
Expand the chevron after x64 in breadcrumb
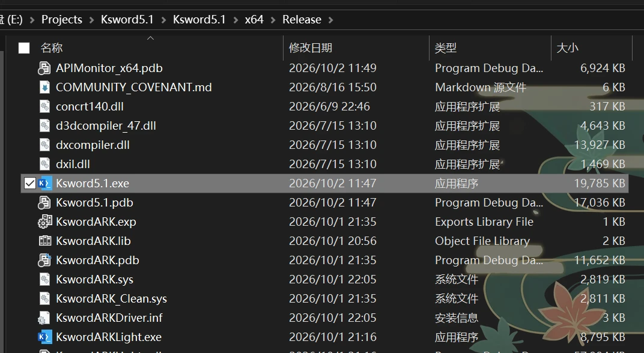click(x=273, y=20)
